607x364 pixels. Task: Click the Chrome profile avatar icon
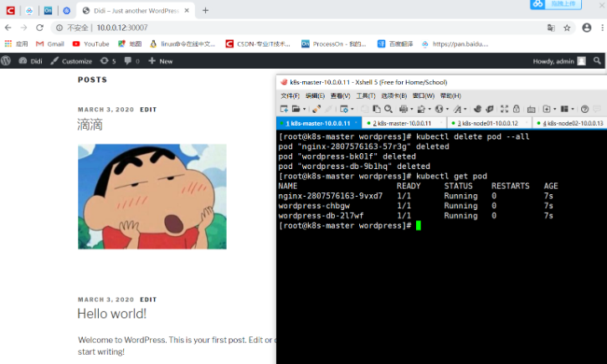[x=587, y=28]
